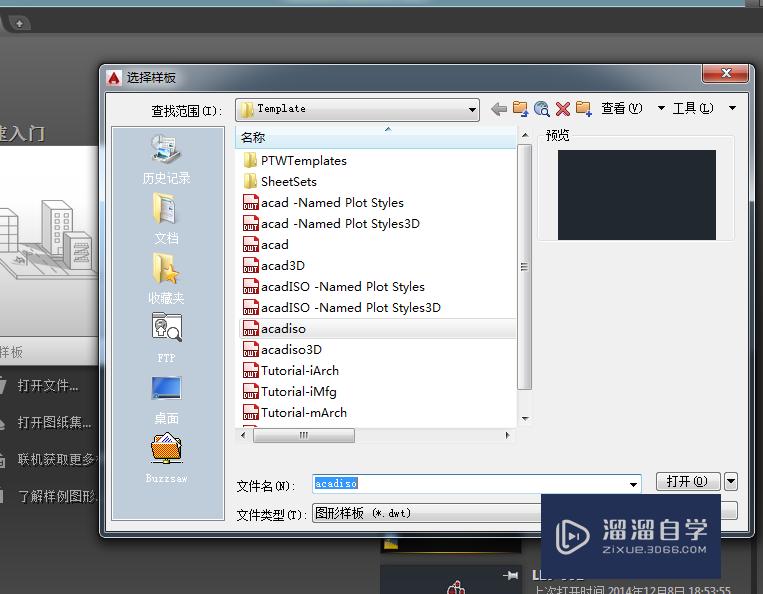Close the 选择样板 dialog
This screenshot has height=594, width=763.
point(725,73)
